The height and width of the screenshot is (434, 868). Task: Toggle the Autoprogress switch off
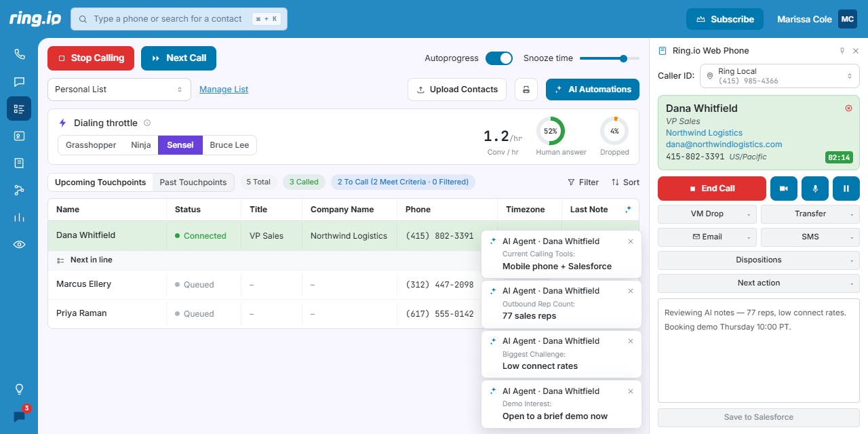pyautogui.click(x=499, y=58)
